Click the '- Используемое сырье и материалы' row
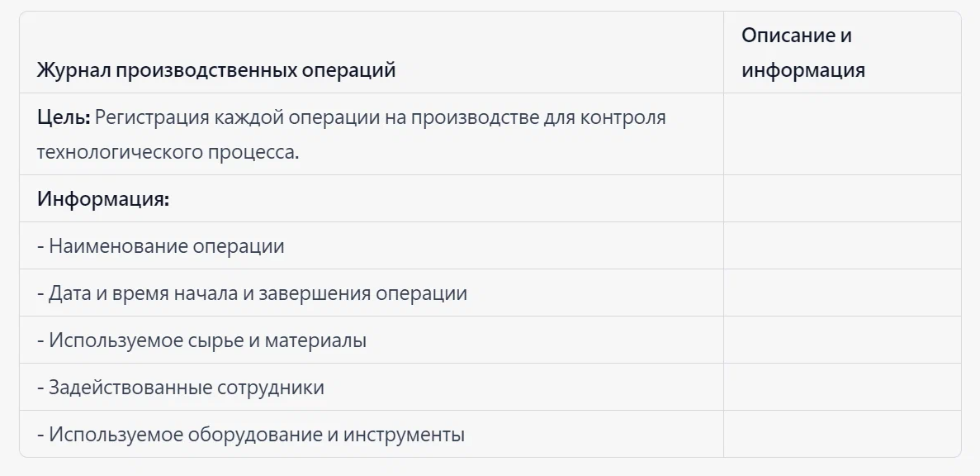This screenshot has height=476, width=980. click(x=372, y=340)
